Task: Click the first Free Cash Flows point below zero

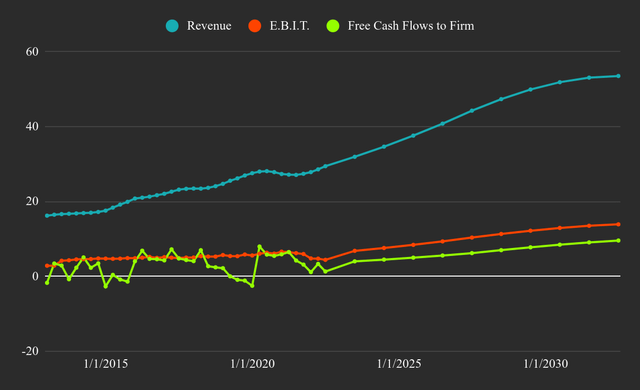Action: coord(47,283)
